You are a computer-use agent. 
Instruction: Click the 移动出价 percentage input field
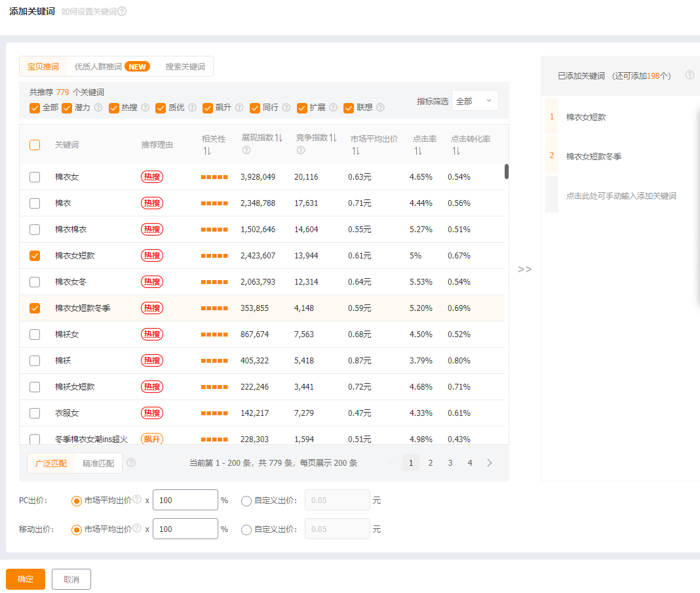[x=185, y=529]
